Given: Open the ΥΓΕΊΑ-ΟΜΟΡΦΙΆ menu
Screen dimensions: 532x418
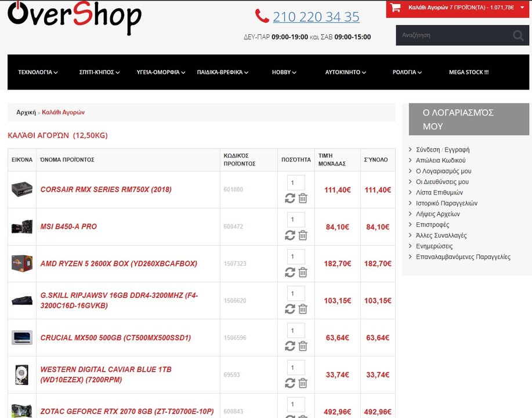Looking at the screenshot, I should [x=161, y=73].
